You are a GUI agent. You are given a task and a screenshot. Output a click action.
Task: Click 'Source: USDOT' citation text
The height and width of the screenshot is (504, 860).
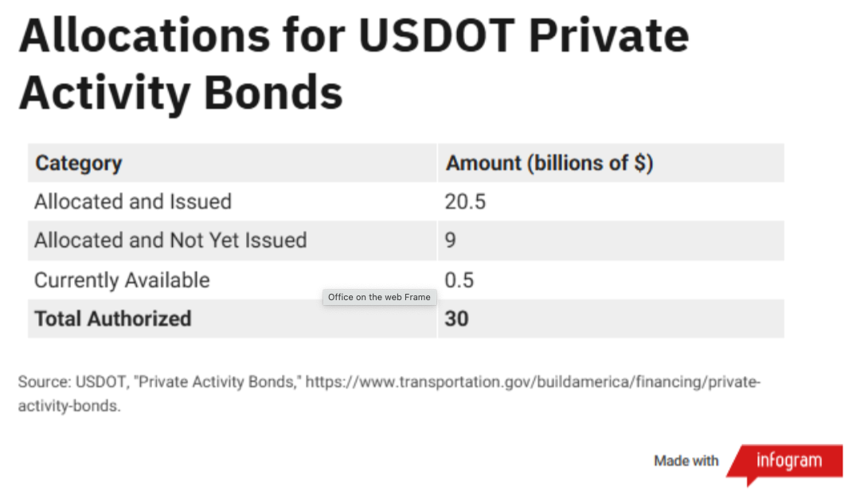click(x=72, y=382)
